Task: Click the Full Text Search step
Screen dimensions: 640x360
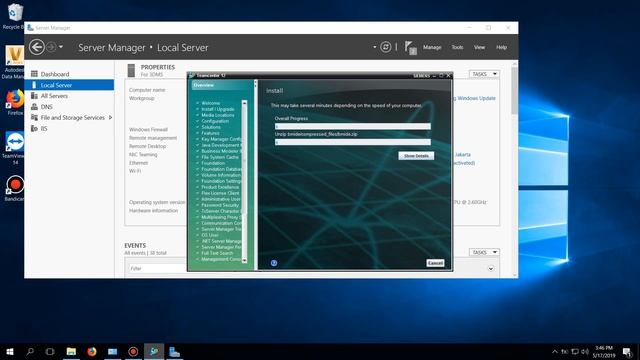Action: coord(217,253)
